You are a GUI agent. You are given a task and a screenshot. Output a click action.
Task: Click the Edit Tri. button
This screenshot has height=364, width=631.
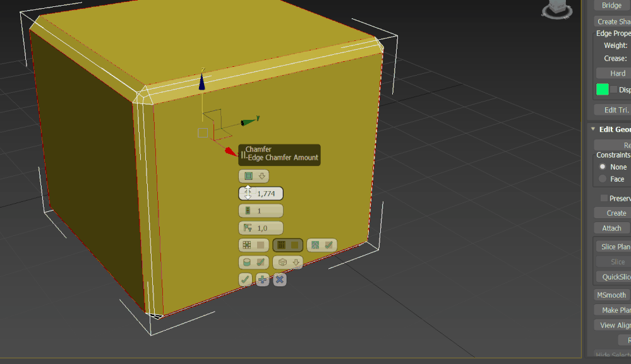613,110
